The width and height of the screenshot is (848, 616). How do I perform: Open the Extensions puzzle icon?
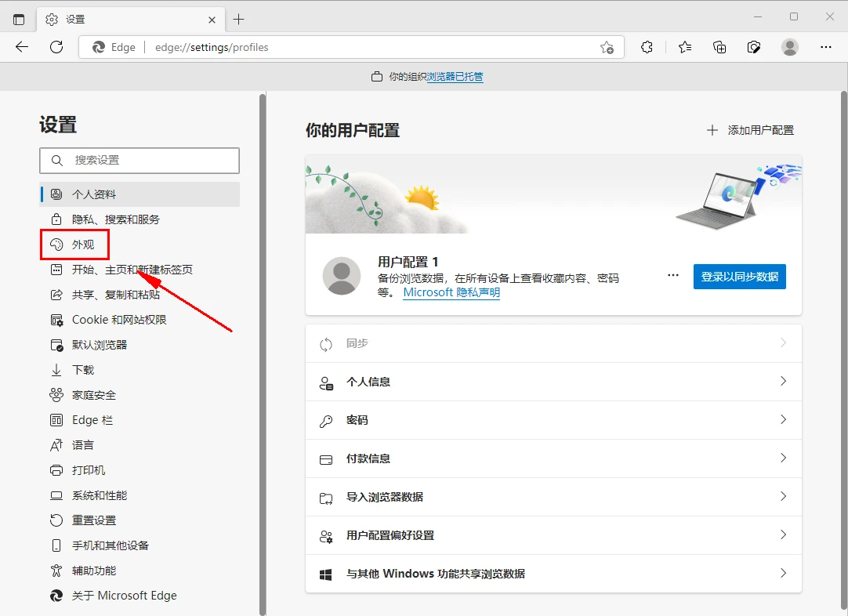coord(647,48)
